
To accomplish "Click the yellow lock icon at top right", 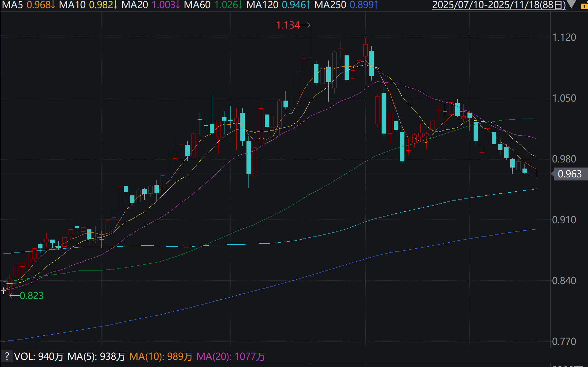I will pyautogui.click(x=584, y=6).
